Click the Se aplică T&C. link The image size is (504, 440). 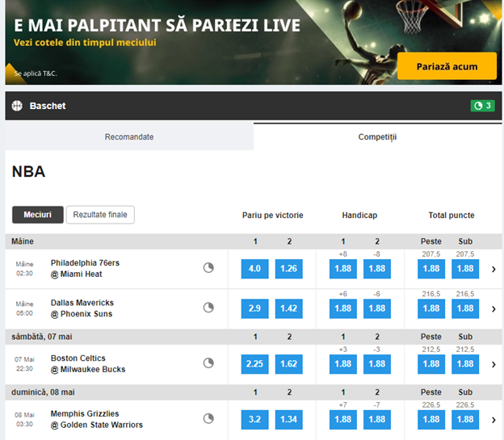[36, 73]
